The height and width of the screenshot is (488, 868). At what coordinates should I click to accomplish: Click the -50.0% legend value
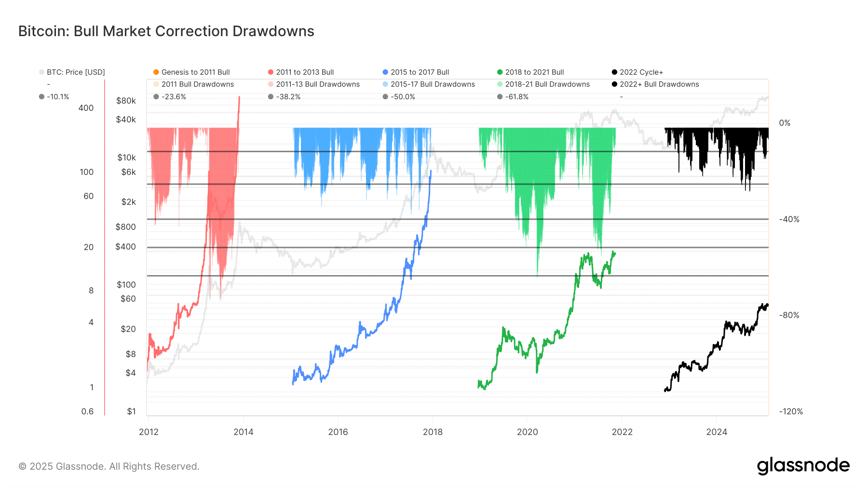[403, 97]
